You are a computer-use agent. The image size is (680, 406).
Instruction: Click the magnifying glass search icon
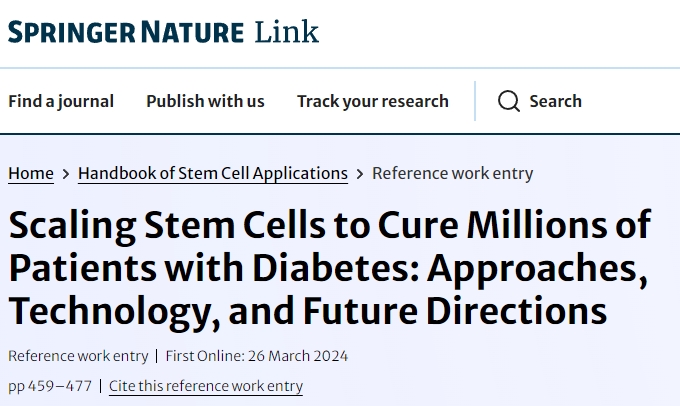(x=509, y=101)
